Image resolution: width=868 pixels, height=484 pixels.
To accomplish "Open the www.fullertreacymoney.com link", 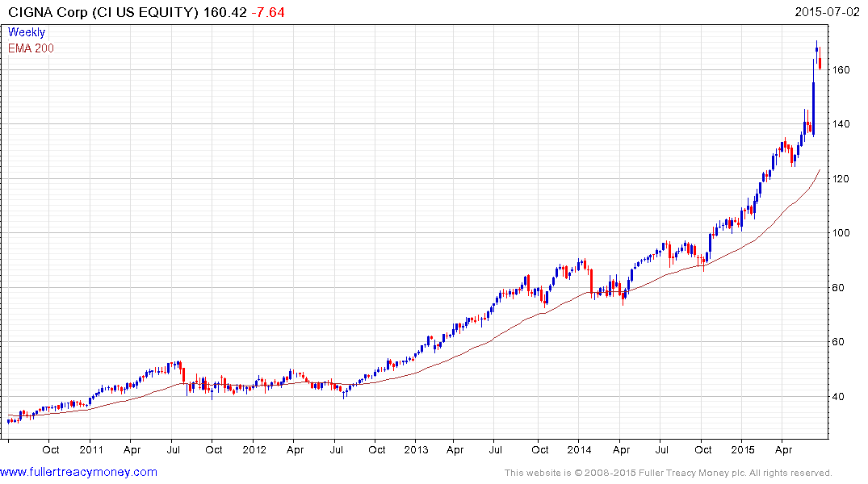I will coord(78,472).
